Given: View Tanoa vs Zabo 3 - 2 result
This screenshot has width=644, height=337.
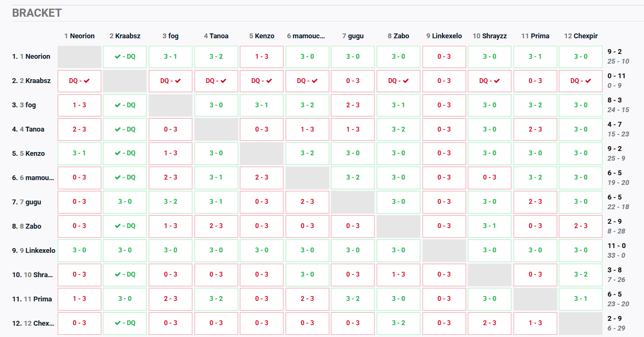Looking at the screenshot, I should click(x=398, y=129).
